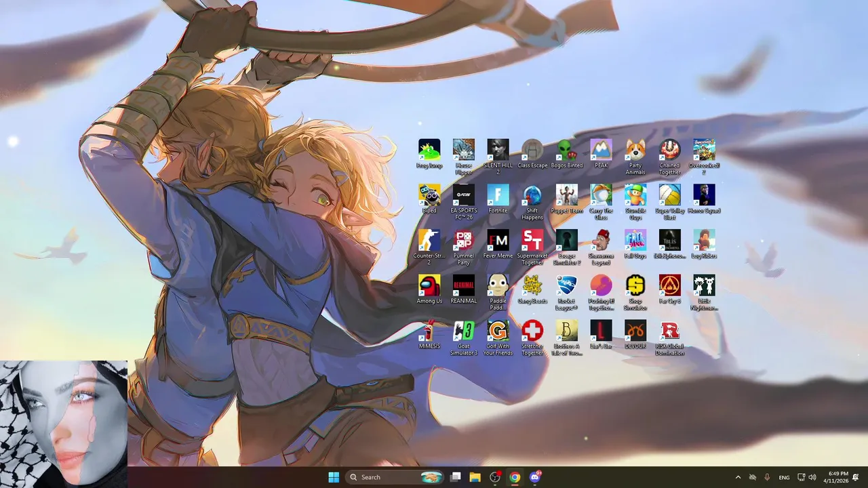Open OBS Studio from the taskbar

pyautogui.click(x=496, y=477)
